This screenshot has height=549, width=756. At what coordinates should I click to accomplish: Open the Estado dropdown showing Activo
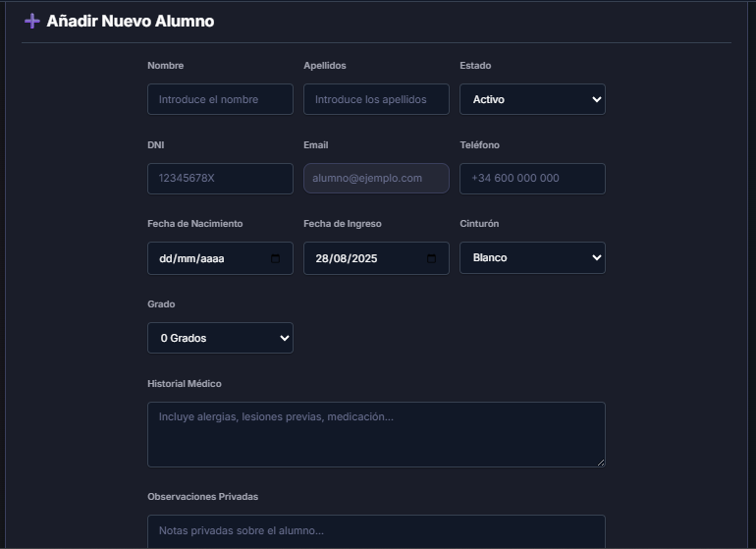(532, 99)
